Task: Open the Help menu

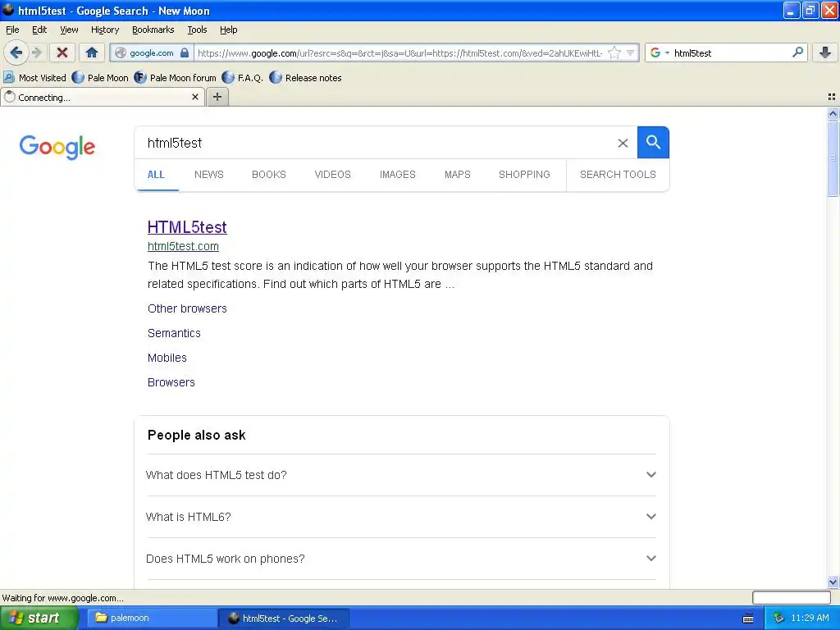Action: pyautogui.click(x=228, y=30)
